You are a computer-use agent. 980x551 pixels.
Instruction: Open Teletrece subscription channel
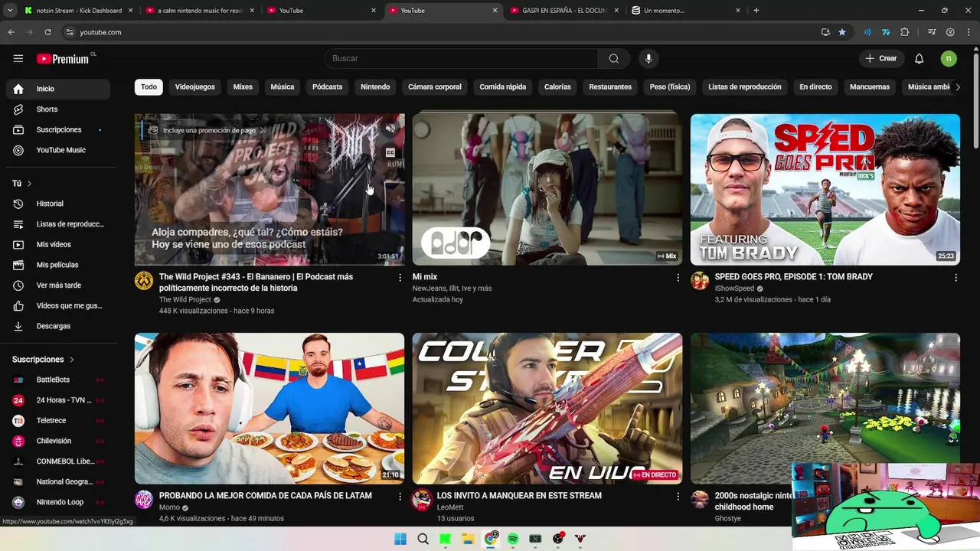point(58,420)
